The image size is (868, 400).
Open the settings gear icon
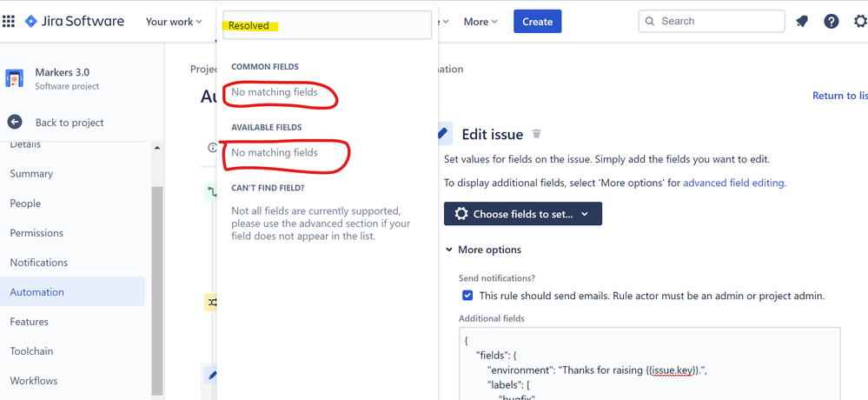pos(860,22)
